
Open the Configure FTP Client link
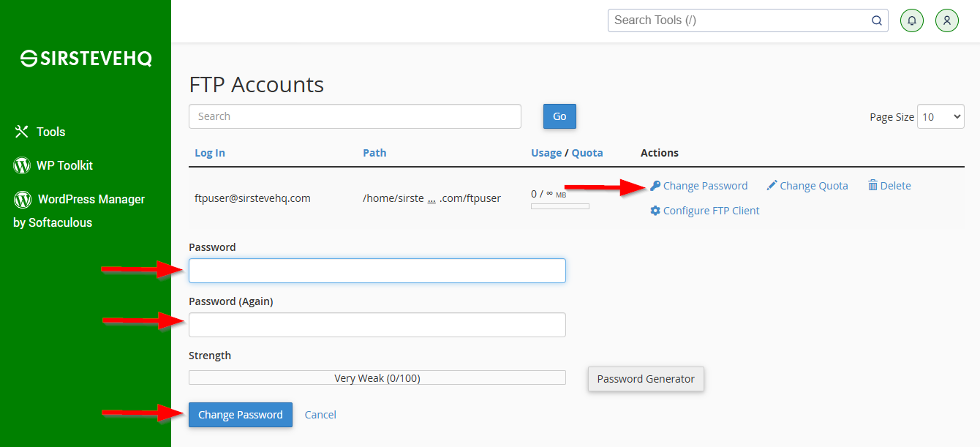[711, 211]
